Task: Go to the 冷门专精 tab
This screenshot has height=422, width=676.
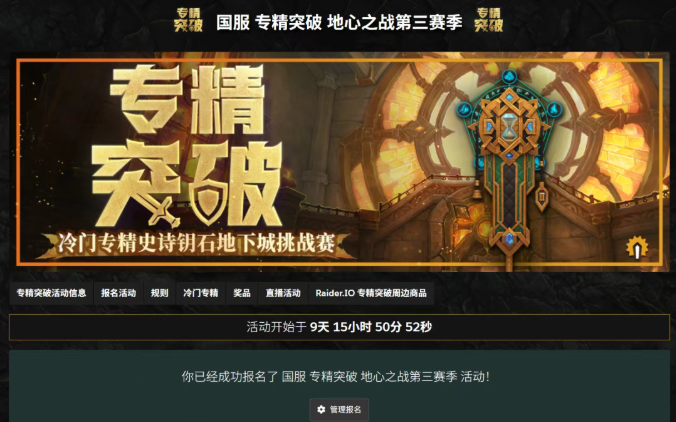Action: (x=200, y=293)
